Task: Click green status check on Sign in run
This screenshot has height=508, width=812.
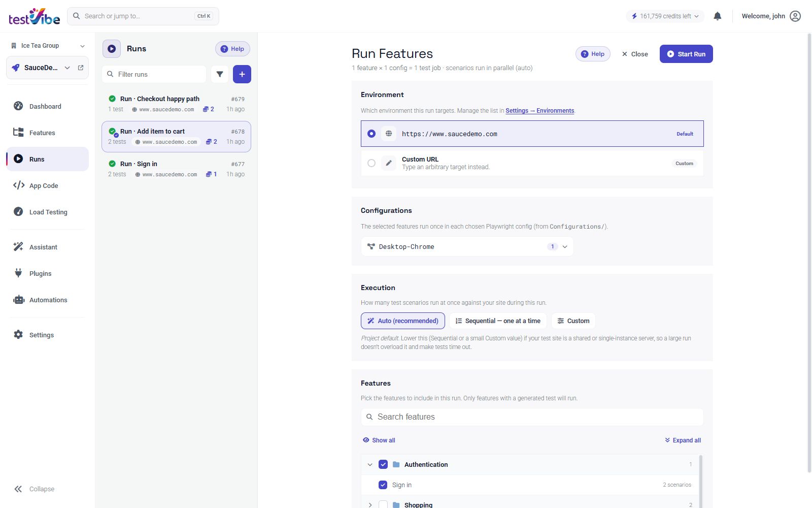Action: click(112, 164)
